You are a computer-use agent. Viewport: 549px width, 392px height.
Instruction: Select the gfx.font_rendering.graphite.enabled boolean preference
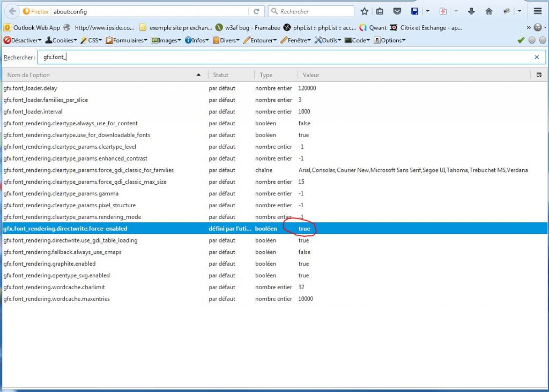[49, 264]
